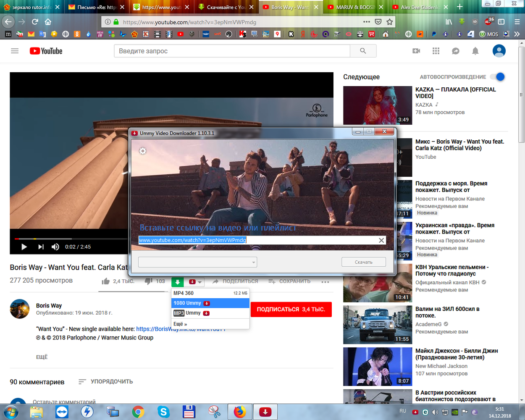This screenshot has height=420, width=525.
Task: Mute the video volume speaker
Action: tap(55, 247)
